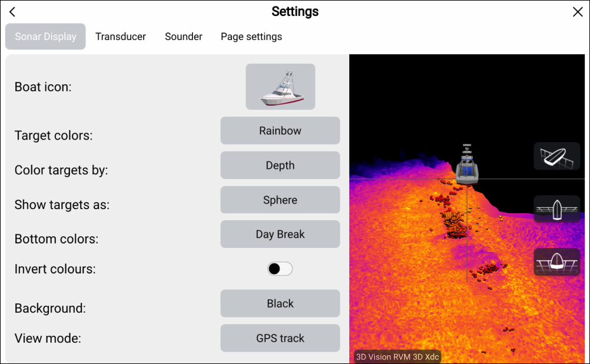Open Bottom colors Day Break dropdown
This screenshot has height=364, width=590.
(x=280, y=234)
